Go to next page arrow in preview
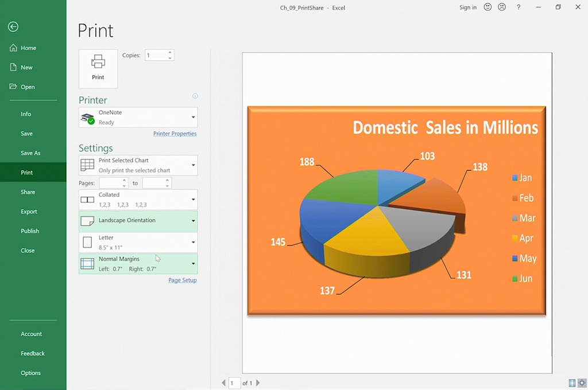Viewport: 588px width, 390px height. pyautogui.click(x=258, y=383)
